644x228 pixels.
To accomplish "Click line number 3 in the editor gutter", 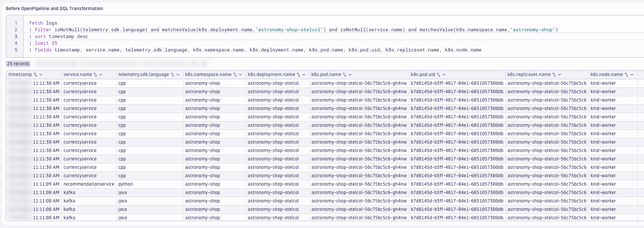I will (16, 36).
